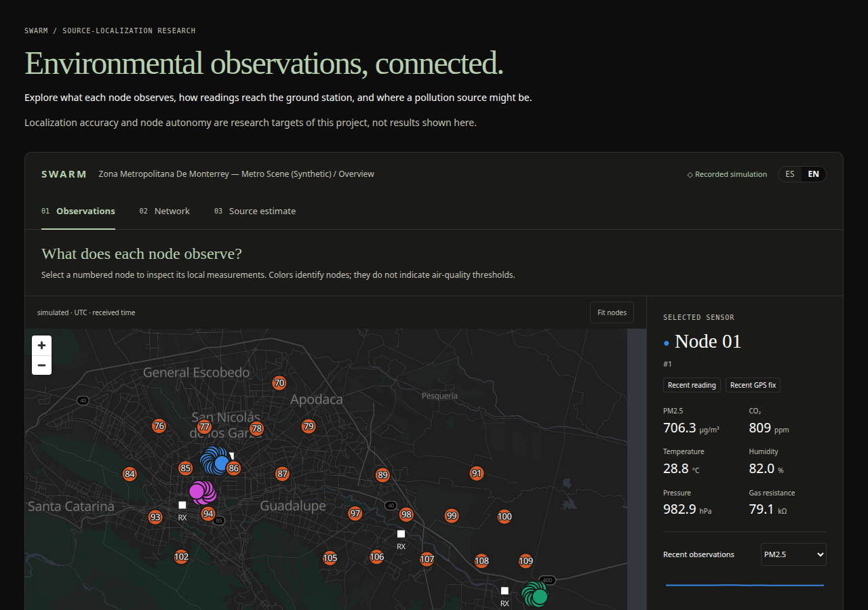Select node marker 86 on map
The width and height of the screenshot is (868, 610).
coord(234,468)
